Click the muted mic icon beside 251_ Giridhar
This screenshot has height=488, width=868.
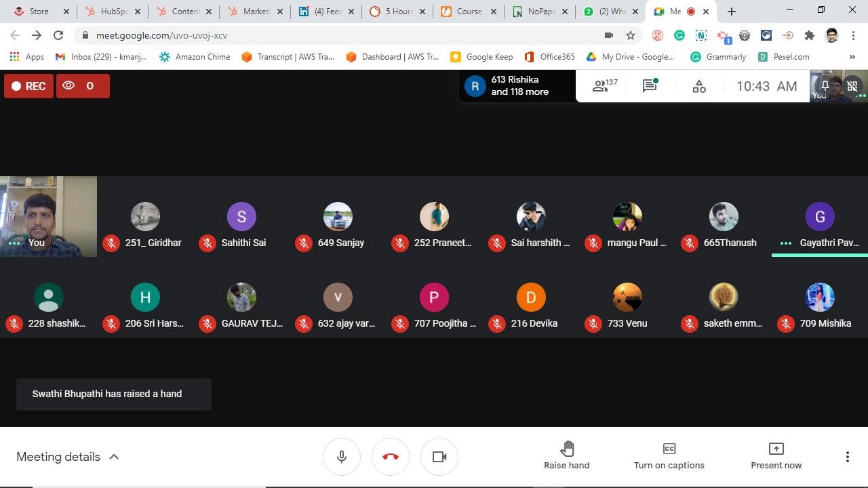point(111,243)
